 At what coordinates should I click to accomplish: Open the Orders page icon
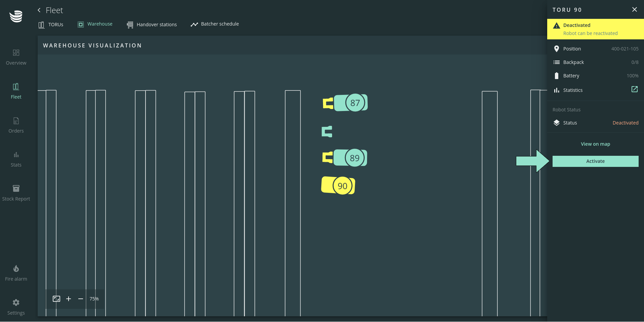coord(16,121)
